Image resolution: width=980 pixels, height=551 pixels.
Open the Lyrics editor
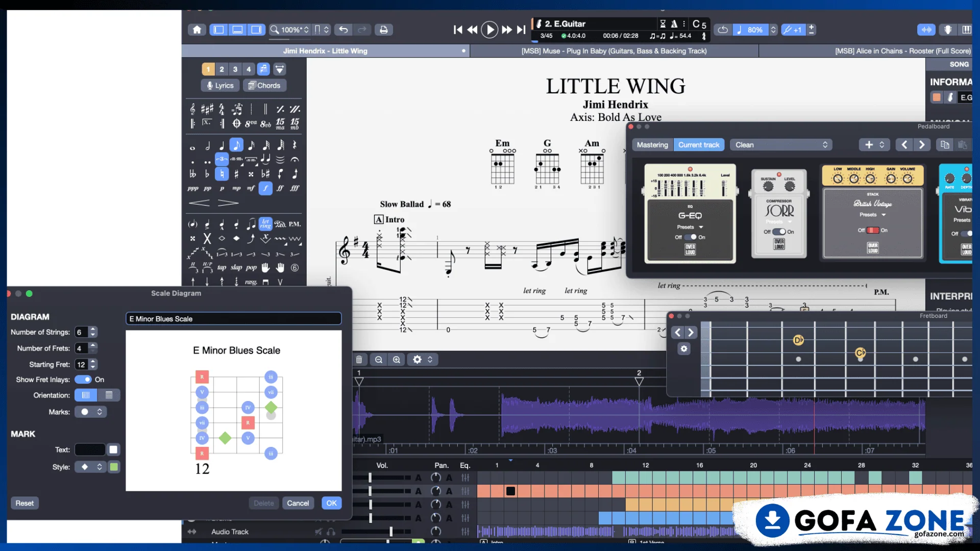220,85
